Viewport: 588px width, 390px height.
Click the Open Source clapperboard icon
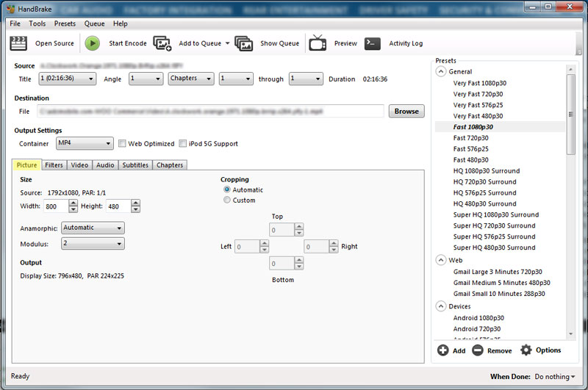point(18,43)
